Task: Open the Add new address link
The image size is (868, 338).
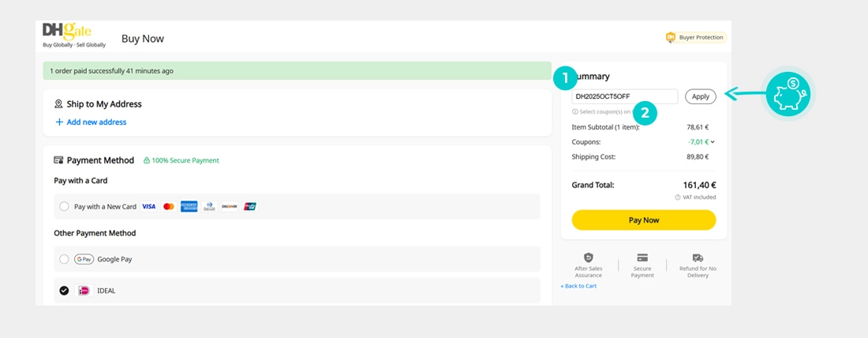Action: pos(91,122)
